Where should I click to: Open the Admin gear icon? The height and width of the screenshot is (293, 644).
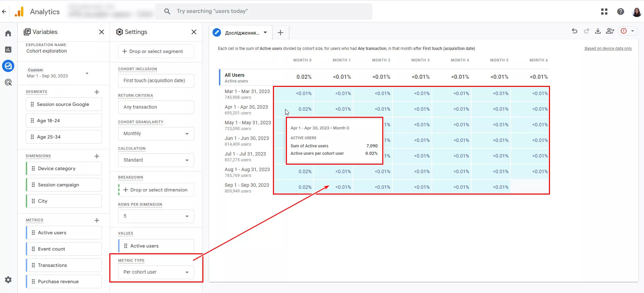pyautogui.click(x=8, y=280)
